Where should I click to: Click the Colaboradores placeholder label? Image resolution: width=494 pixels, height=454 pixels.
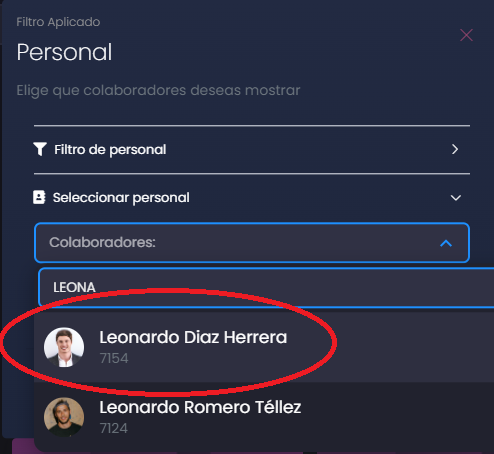coord(102,242)
